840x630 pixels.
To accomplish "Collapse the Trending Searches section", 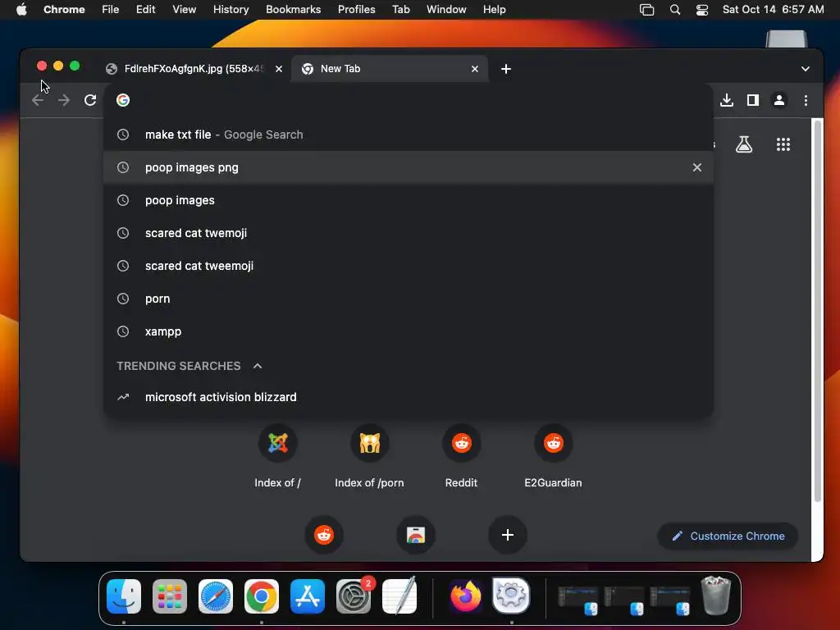I will pyautogui.click(x=258, y=366).
